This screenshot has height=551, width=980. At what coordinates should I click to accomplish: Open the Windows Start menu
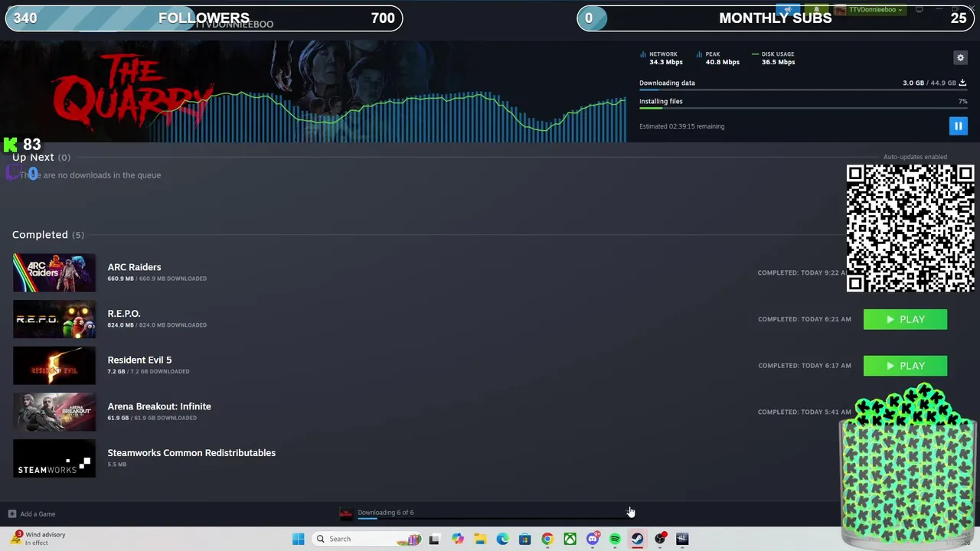point(298,539)
